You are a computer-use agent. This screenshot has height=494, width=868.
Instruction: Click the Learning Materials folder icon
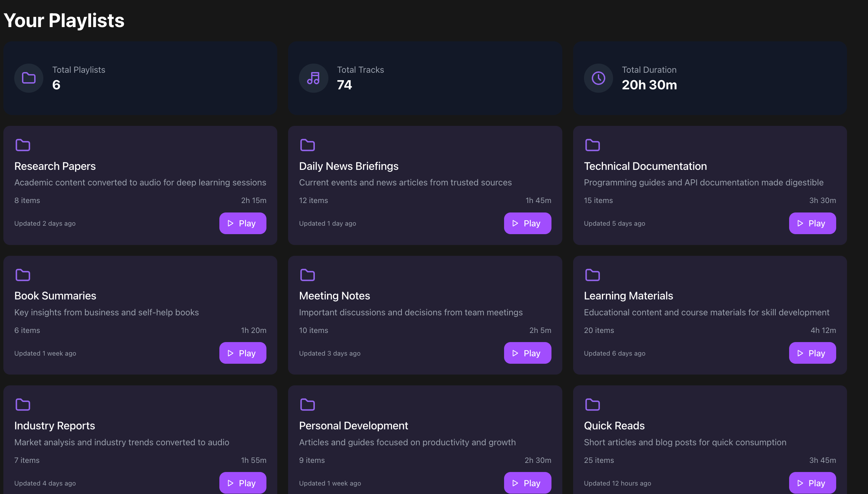[592, 275]
